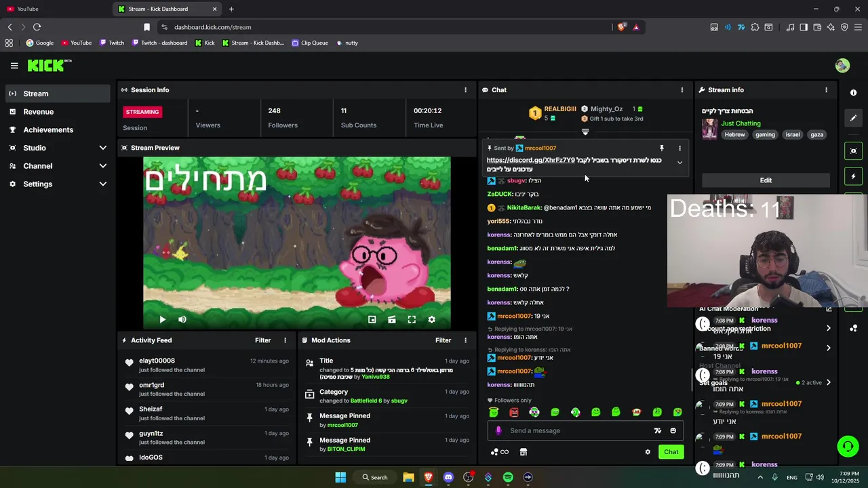Open pinned message three-dot options
This screenshot has width=868, height=488.
tap(679, 148)
